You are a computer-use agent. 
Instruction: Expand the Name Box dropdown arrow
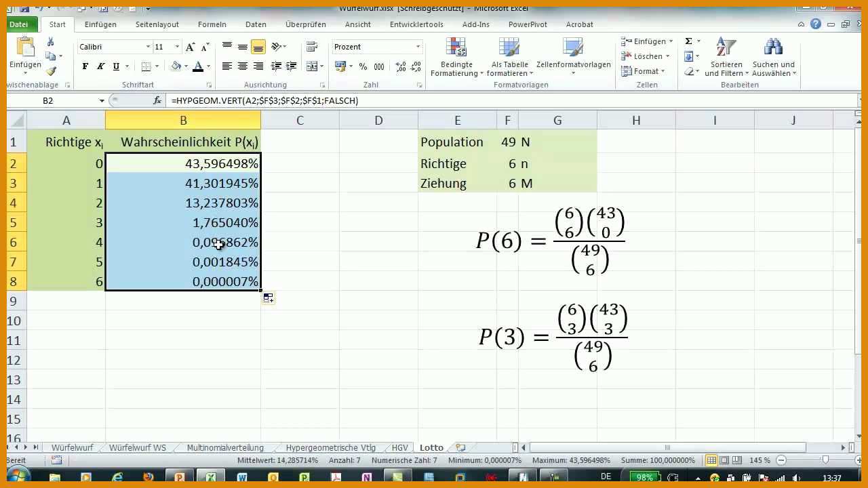102,100
